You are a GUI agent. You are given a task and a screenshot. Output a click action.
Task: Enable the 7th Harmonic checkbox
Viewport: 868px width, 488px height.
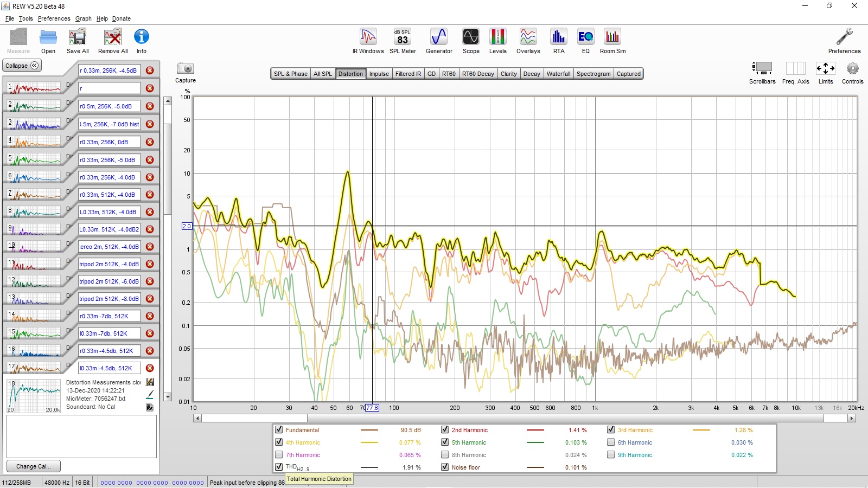(x=279, y=454)
